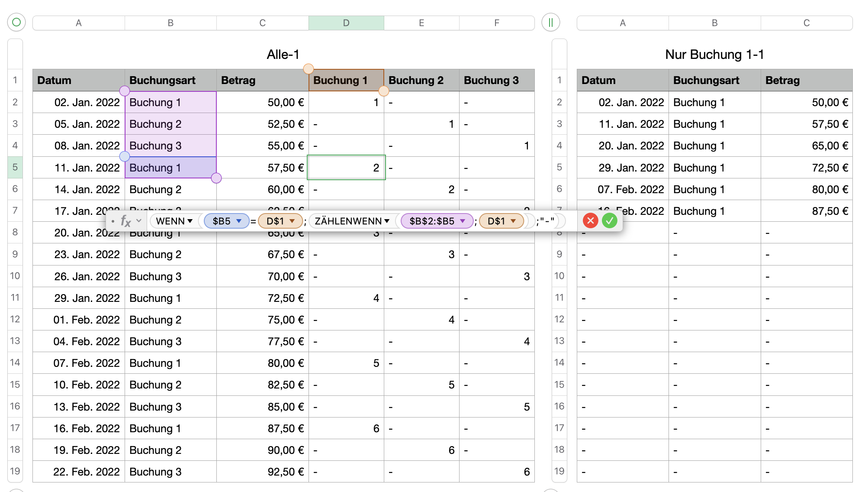Click the fx function icon

coord(125,221)
